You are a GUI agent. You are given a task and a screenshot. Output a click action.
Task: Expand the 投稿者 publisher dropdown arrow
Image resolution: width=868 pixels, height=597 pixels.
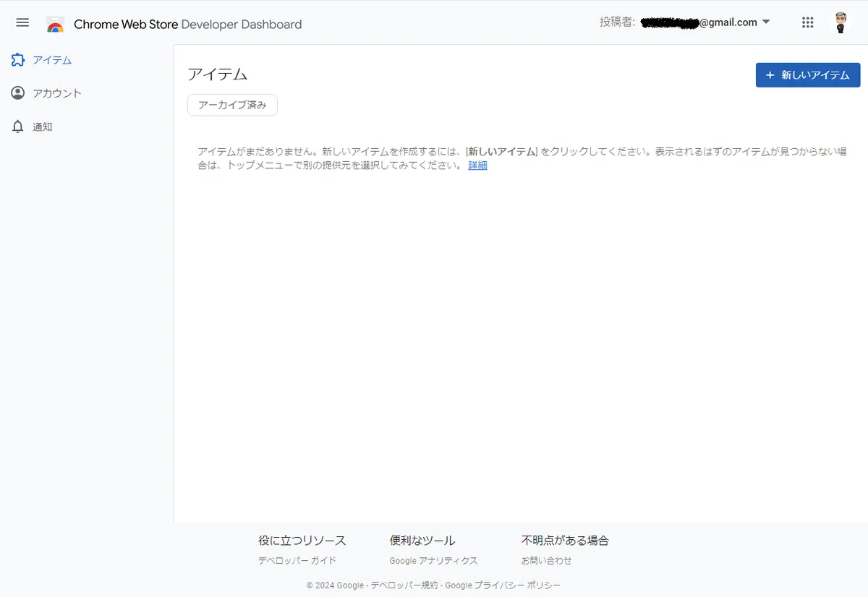[x=766, y=22]
